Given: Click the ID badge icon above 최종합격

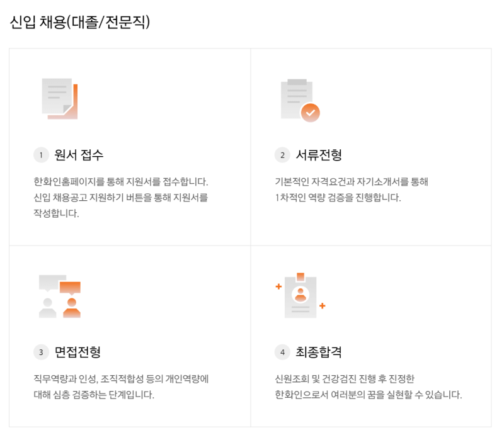Looking at the screenshot, I should click(x=301, y=296).
